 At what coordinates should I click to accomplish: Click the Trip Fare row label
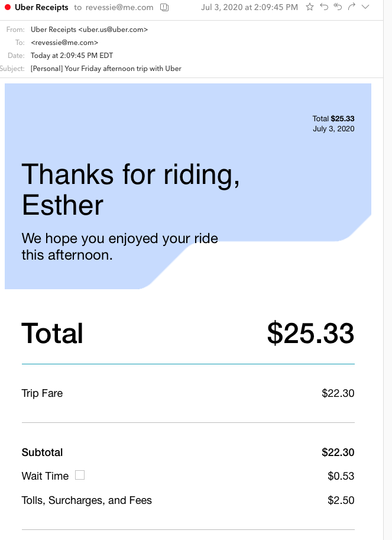42,393
